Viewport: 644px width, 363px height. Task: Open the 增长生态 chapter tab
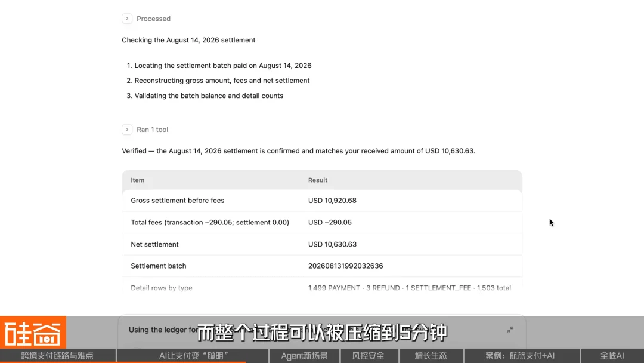[431, 356]
